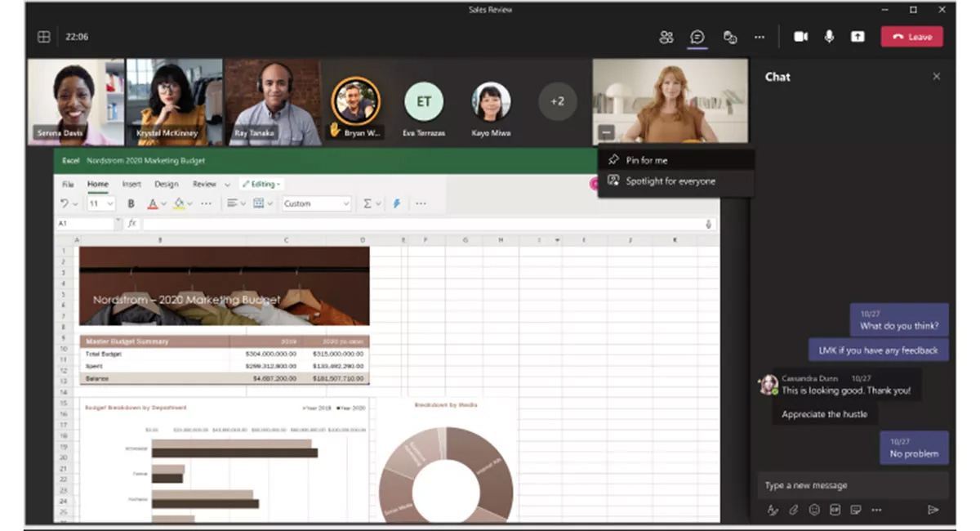Viewport: 980px width, 531px height.
Task: Mute the microphone
Action: click(x=829, y=37)
